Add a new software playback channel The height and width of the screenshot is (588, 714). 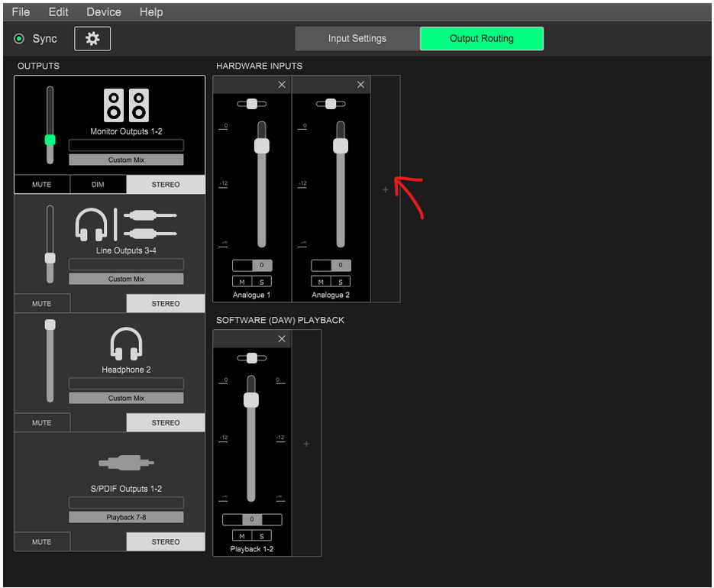pyautogui.click(x=306, y=444)
